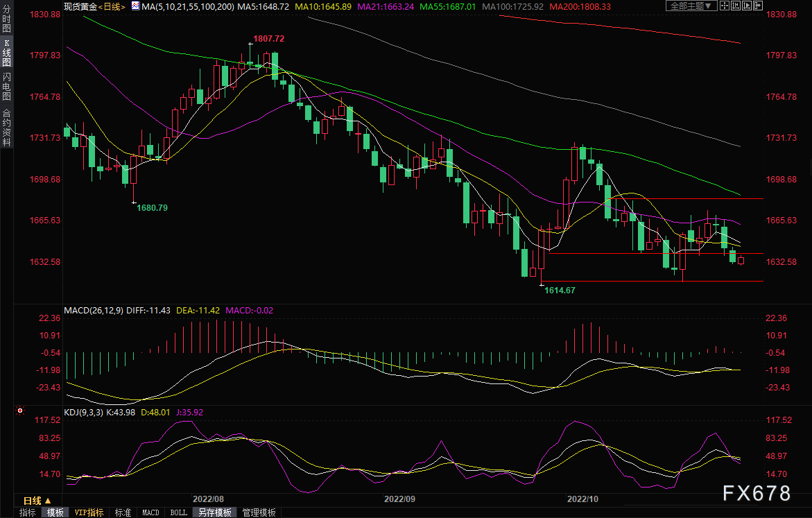The width and height of the screenshot is (812, 518).
Task: Apply the 标准 template
Action: click(123, 512)
